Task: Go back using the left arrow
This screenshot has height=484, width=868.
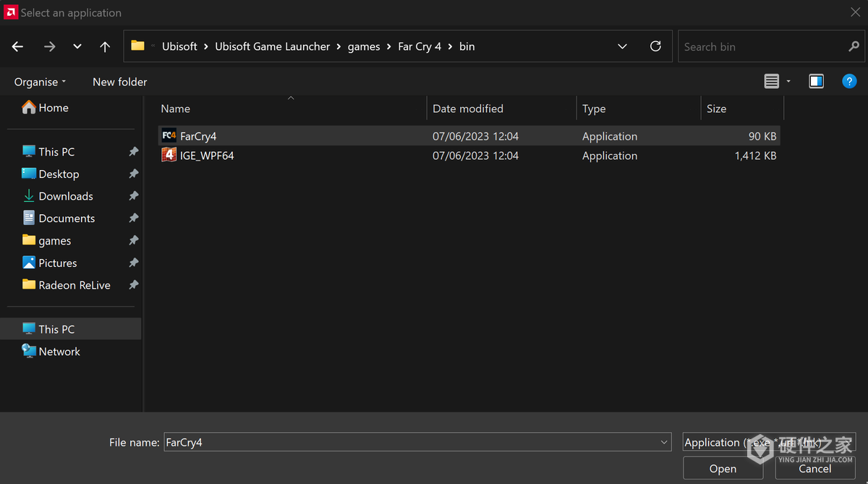Action: [18, 46]
